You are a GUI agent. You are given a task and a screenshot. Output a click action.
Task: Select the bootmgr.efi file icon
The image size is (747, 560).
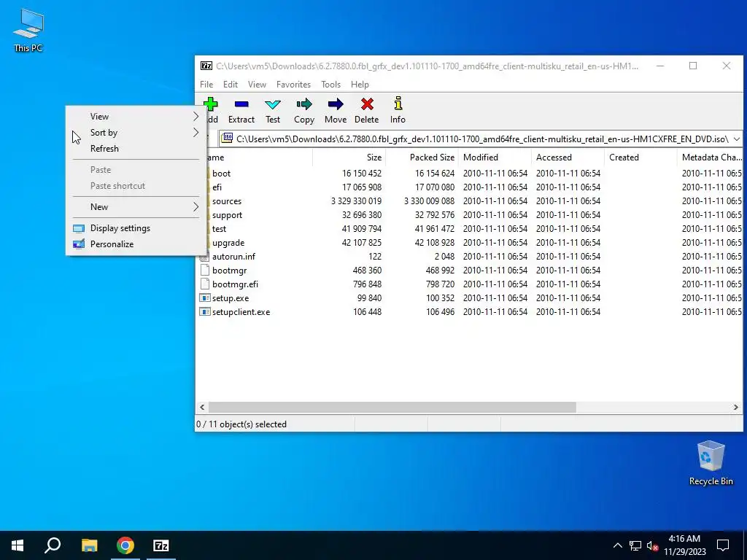204,284
